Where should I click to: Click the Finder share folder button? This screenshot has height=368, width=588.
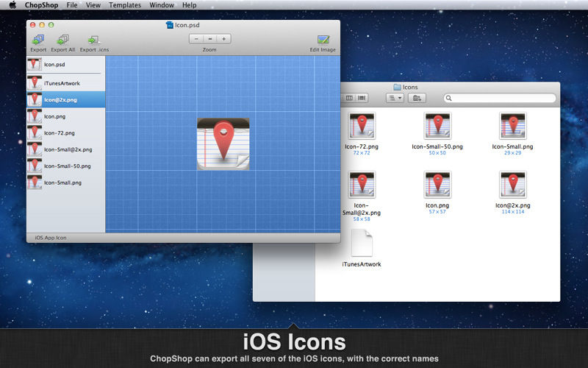pyautogui.click(x=417, y=98)
